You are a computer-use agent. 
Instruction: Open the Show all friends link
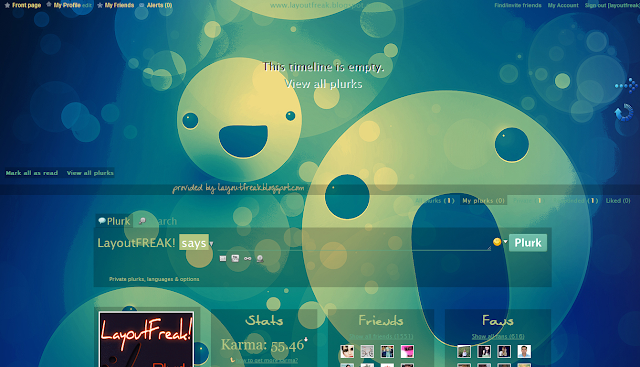click(381, 336)
